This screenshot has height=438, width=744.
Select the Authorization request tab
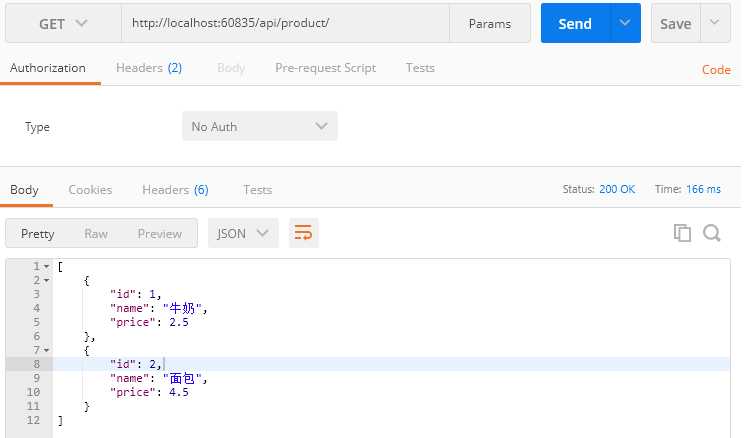coord(48,68)
